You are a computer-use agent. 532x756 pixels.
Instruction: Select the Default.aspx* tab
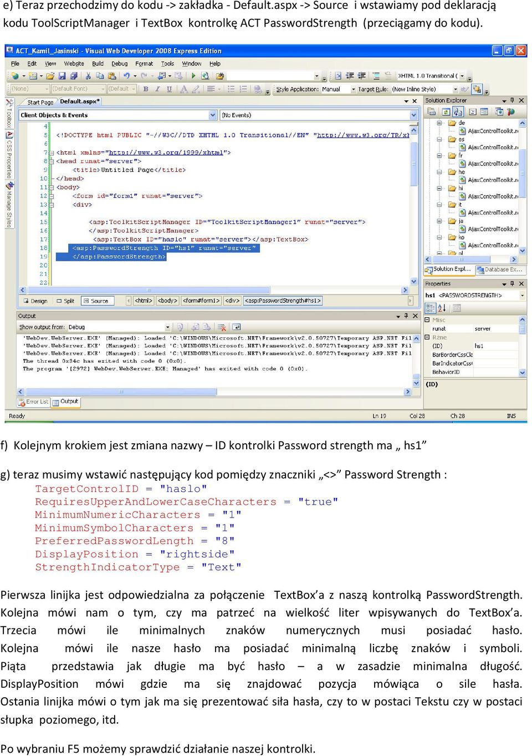tap(80, 102)
